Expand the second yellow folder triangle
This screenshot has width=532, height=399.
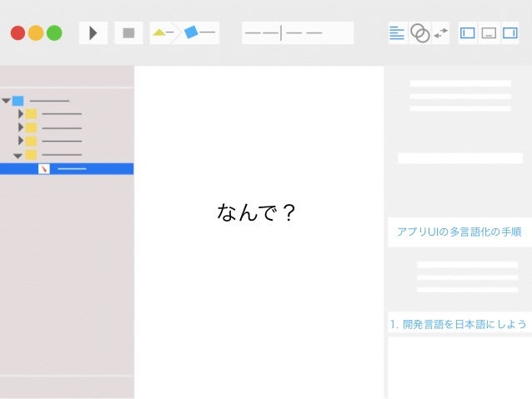click(21, 127)
